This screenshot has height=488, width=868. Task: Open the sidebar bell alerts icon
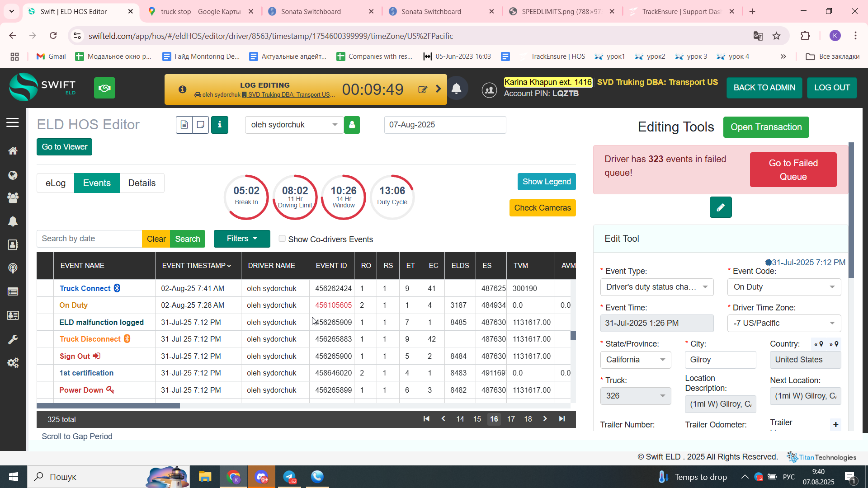13,221
